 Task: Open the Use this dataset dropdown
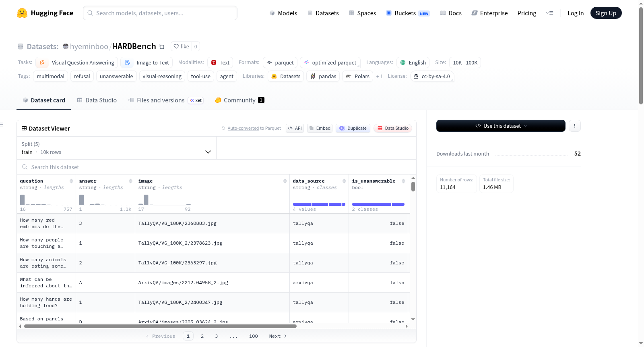pos(501,126)
